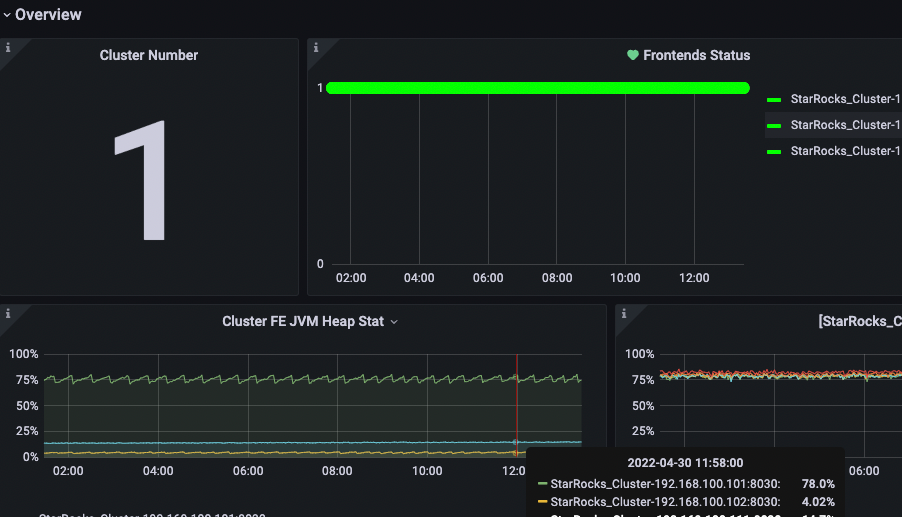Image resolution: width=902 pixels, height=517 pixels.
Task: Click the green heart icon beside Frontends Status
Action: pyautogui.click(x=632, y=56)
